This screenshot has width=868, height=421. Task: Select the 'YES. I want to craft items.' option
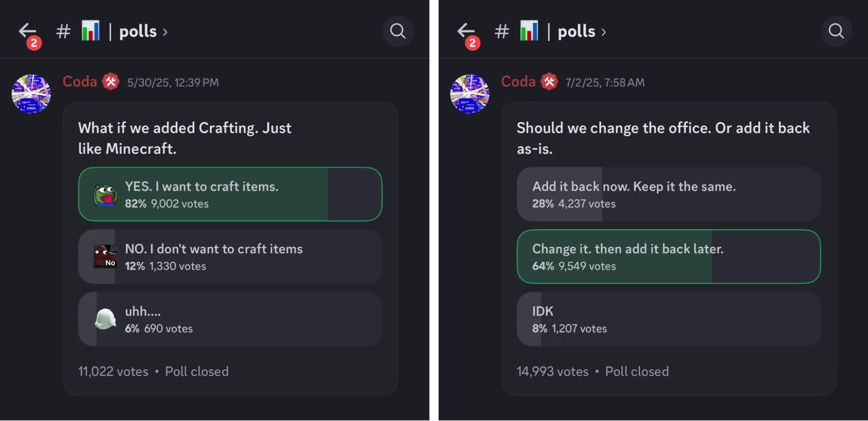(x=230, y=194)
